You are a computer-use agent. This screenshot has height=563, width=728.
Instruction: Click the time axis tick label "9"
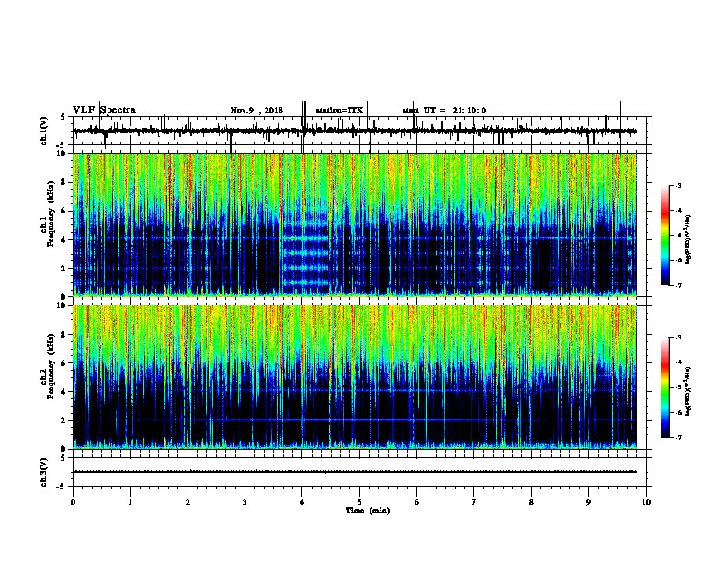[x=588, y=502]
